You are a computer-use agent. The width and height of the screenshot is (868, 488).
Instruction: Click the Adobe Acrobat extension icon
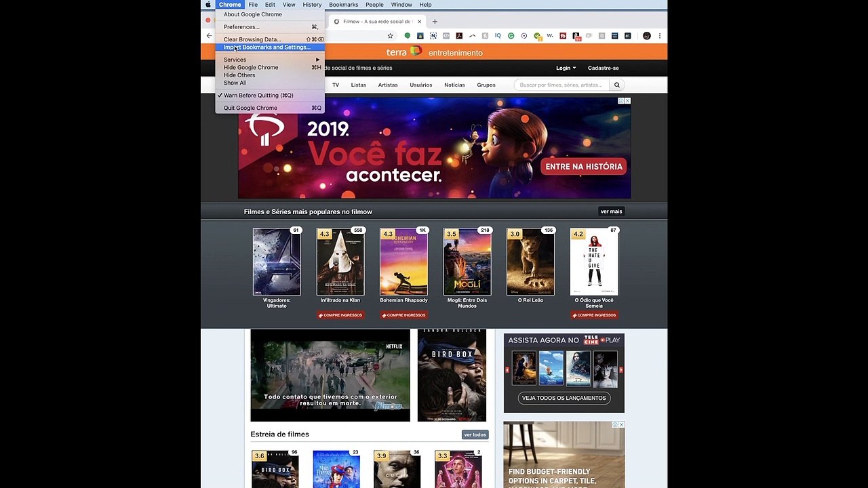[459, 36]
